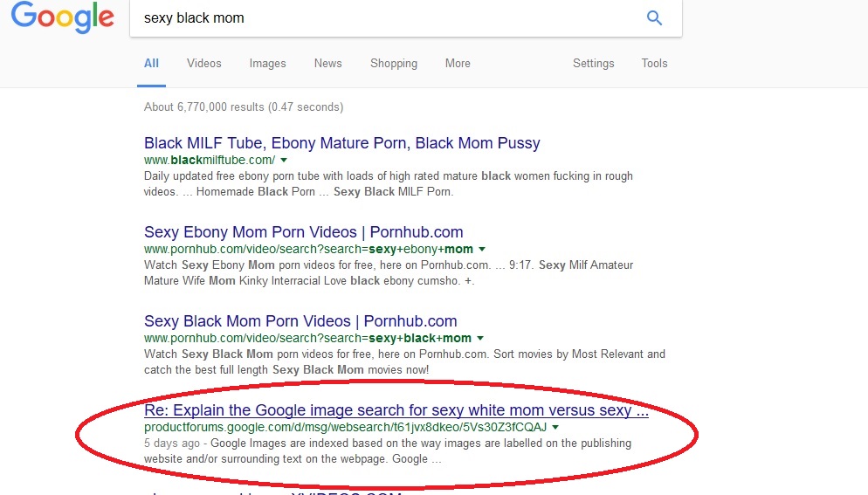Open the first result titled Black MILF Tube
868x495 pixels.
(x=341, y=143)
